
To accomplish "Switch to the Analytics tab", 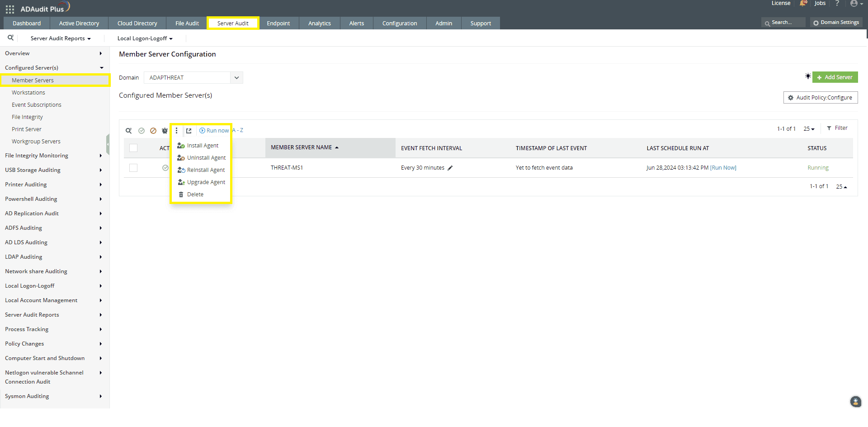I will (320, 23).
